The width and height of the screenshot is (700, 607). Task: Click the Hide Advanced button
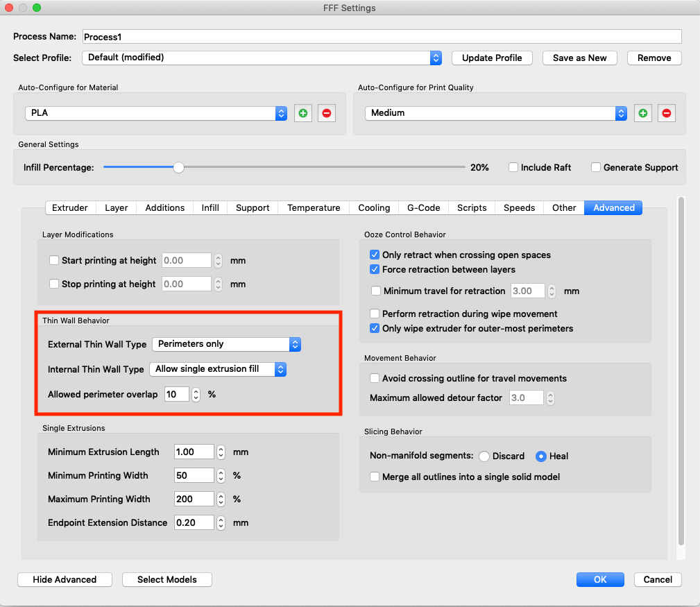click(65, 580)
